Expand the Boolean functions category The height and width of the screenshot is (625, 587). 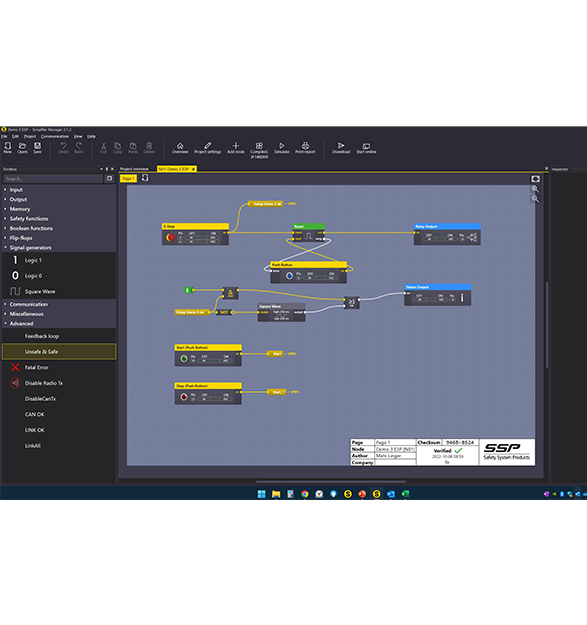tap(59, 228)
